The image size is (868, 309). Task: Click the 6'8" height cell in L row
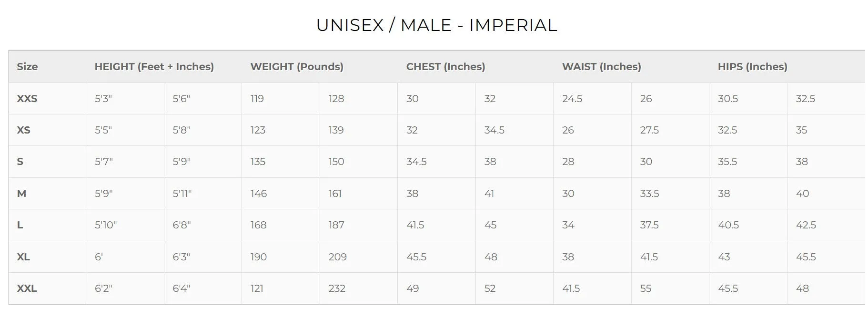coord(182,225)
